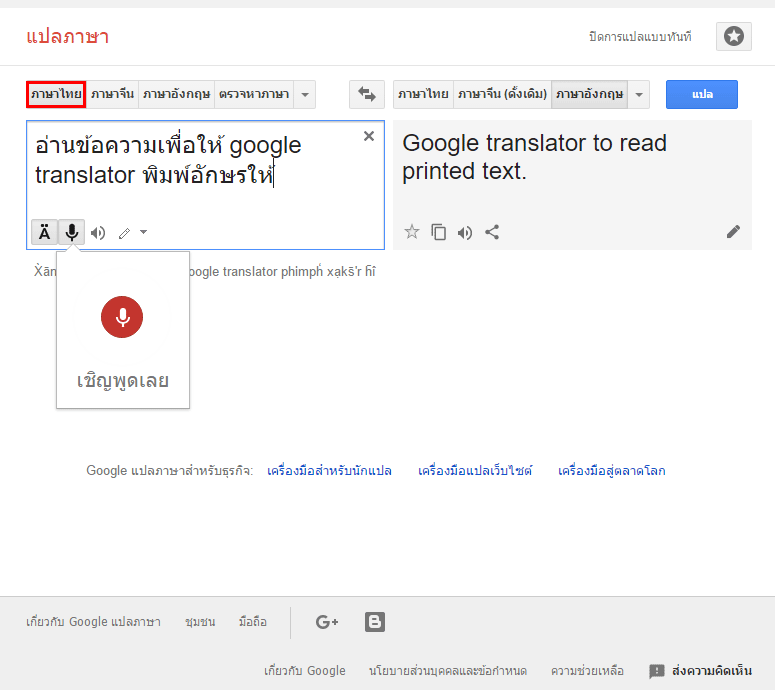The width and height of the screenshot is (775, 690).
Task: Clear the source text with the X
Action: [369, 136]
